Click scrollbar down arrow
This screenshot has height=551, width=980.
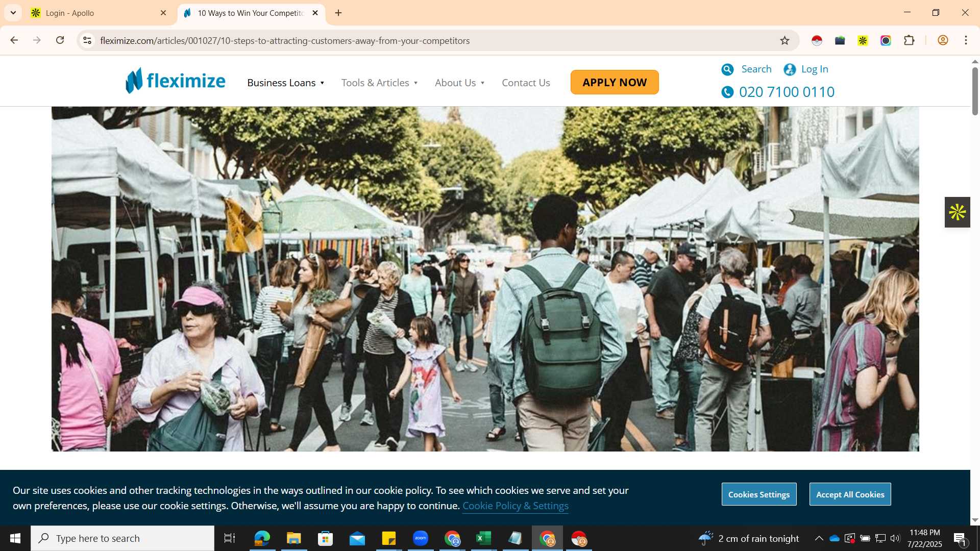tap(974, 520)
